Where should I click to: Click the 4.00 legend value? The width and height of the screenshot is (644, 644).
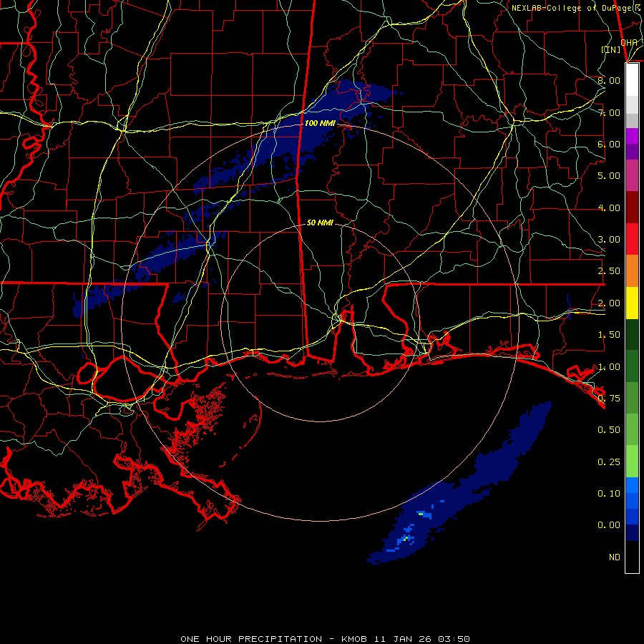click(609, 208)
